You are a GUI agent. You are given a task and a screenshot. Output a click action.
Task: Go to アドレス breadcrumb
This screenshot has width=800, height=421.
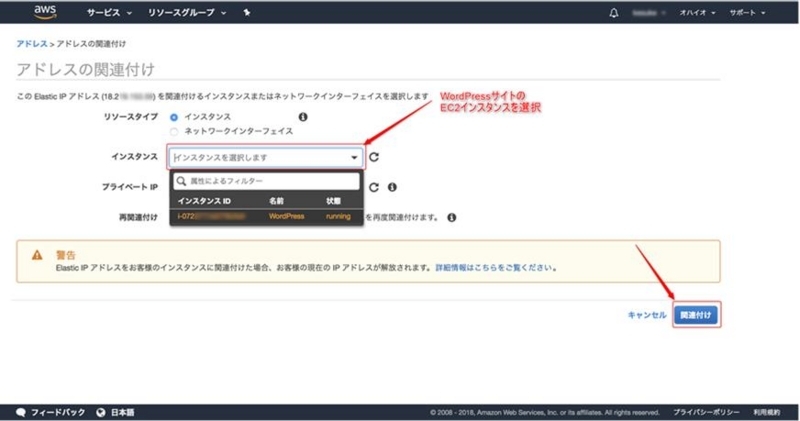coord(32,44)
